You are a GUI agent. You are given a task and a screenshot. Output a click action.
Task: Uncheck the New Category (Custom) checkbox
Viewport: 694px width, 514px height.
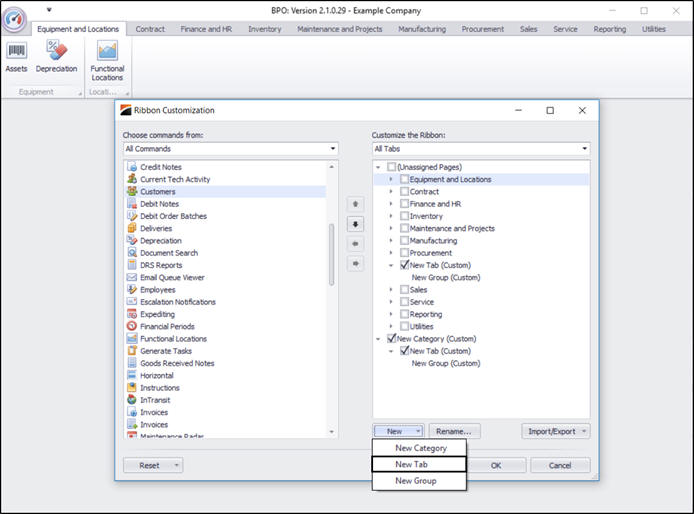tap(391, 338)
